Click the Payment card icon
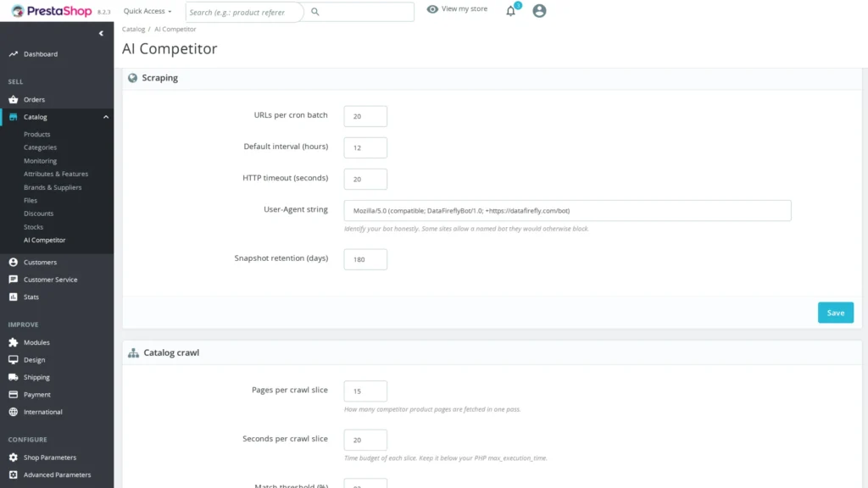 click(14, 395)
